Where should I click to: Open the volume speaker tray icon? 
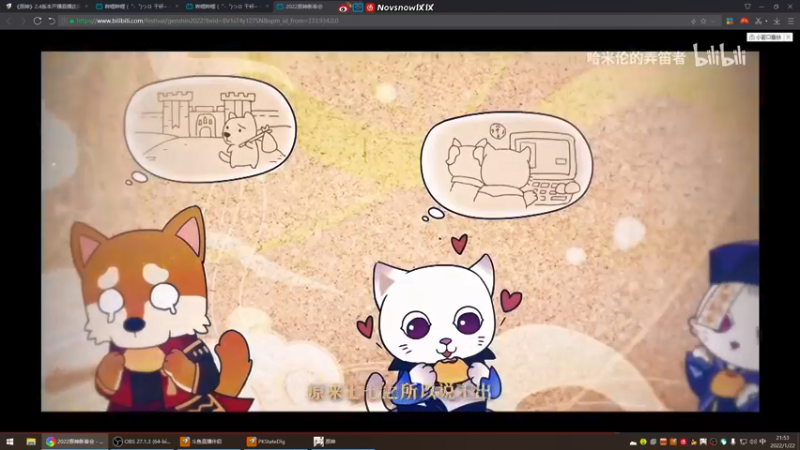click(753, 442)
